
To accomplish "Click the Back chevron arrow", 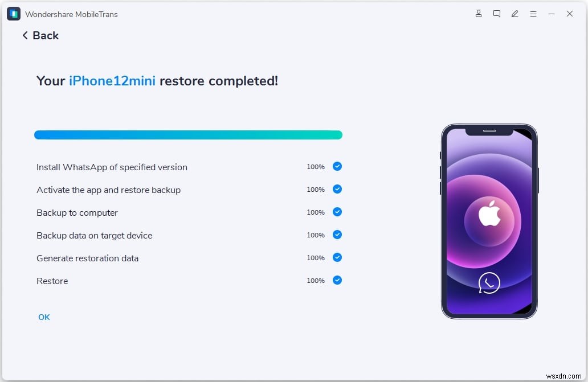I will [x=25, y=35].
